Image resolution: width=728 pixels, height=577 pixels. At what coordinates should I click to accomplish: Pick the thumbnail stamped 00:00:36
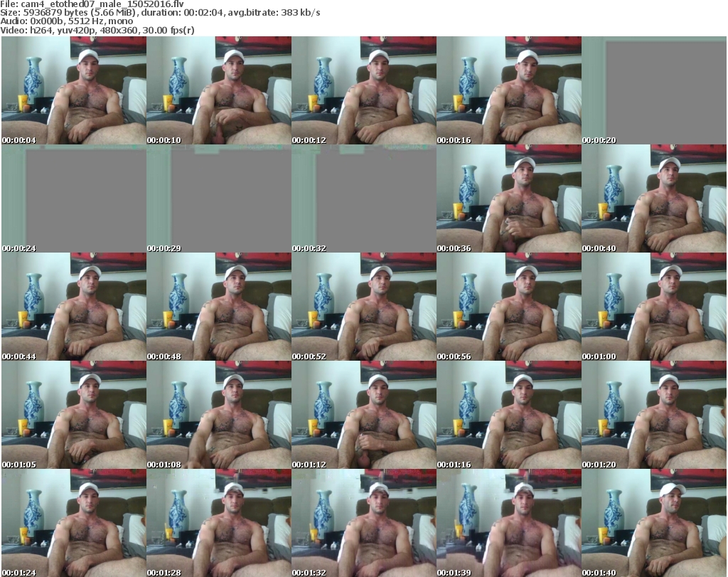[x=509, y=198]
